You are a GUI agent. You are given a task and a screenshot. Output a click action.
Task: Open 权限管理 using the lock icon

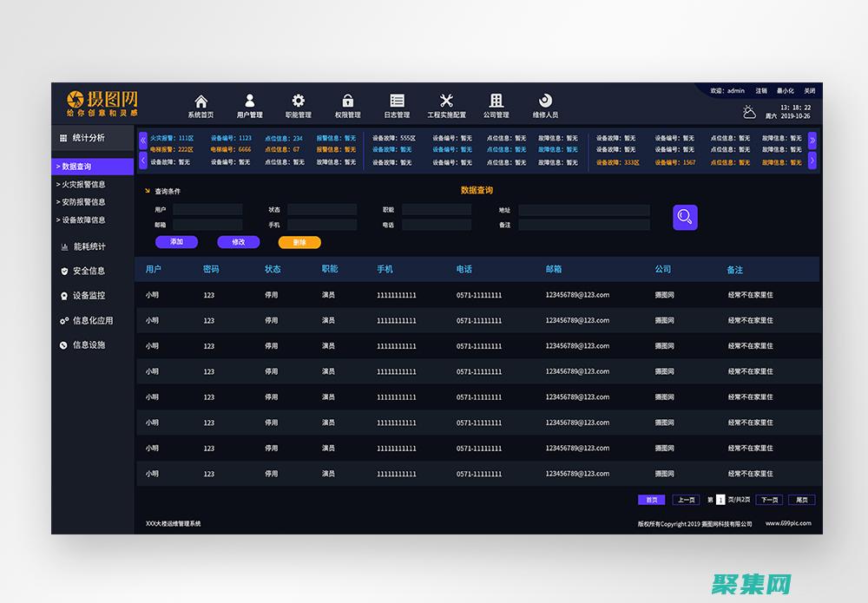(x=347, y=99)
